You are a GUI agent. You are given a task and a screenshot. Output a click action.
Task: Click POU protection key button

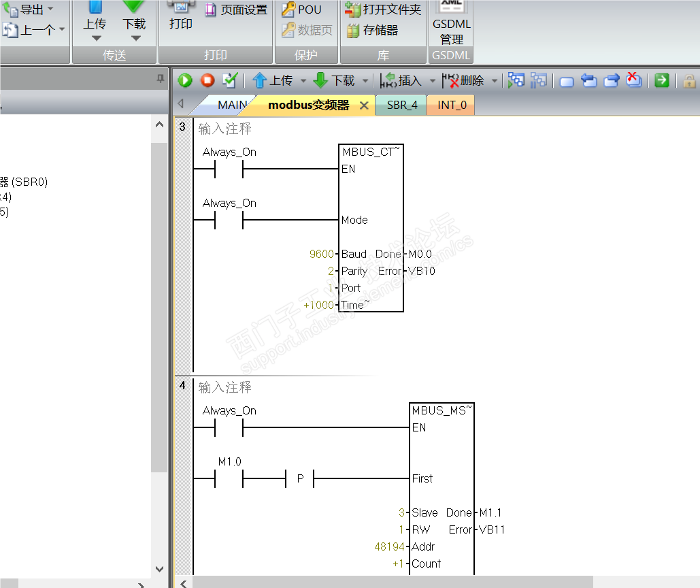[302, 10]
